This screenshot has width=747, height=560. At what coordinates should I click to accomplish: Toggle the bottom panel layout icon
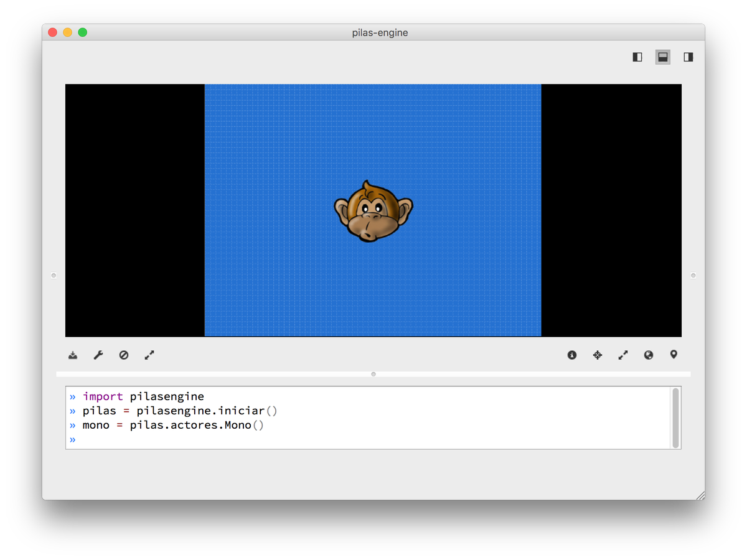click(663, 57)
